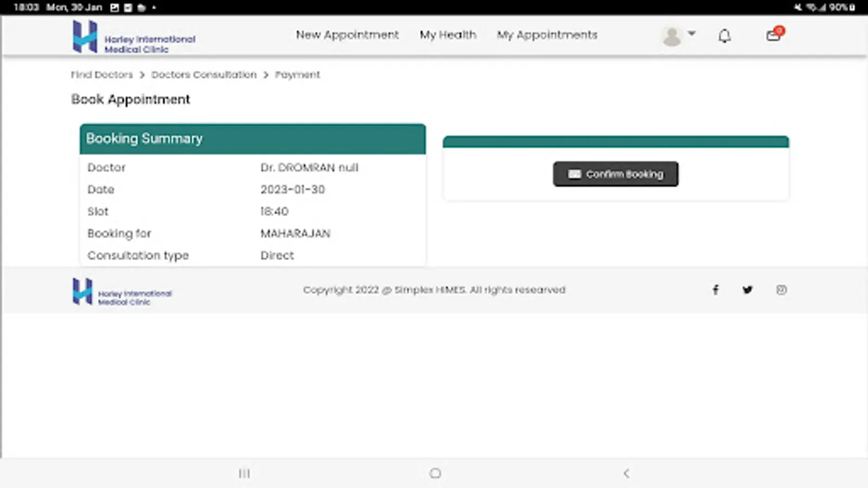Open the messages icon with red badge
Viewport: 868px width, 488px height.
point(773,36)
